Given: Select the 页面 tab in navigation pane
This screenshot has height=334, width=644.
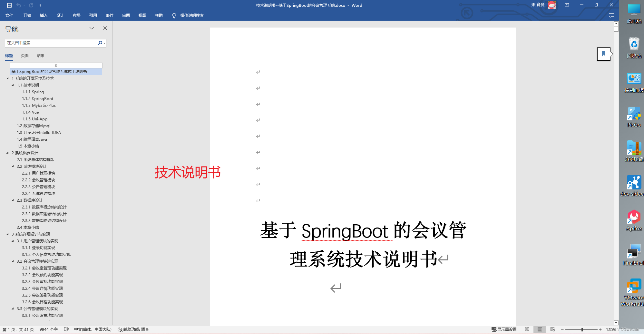Looking at the screenshot, I should pos(25,56).
